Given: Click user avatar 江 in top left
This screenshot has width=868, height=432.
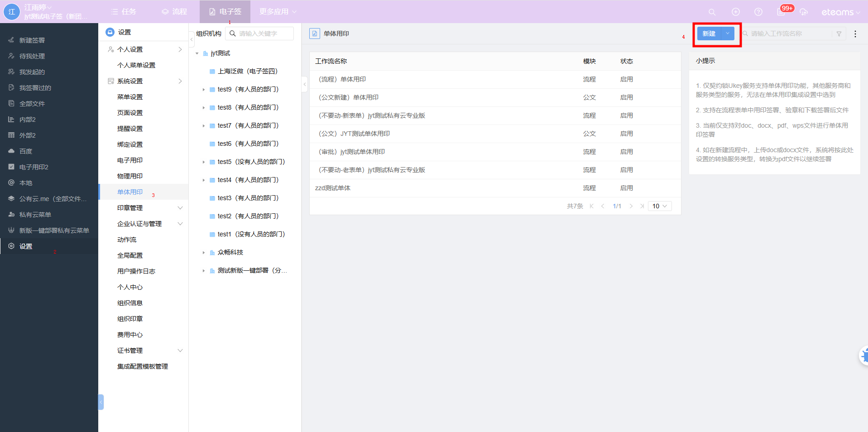Looking at the screenshot, I should click(x=12, y=12).
